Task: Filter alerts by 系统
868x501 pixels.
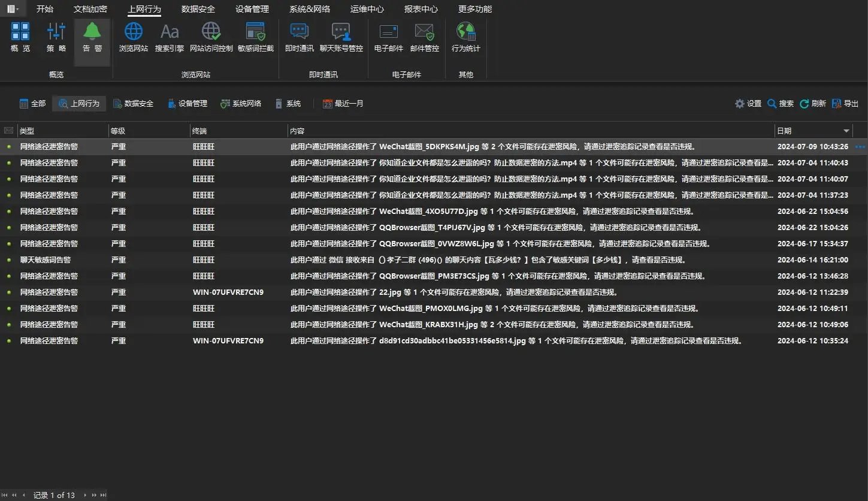Action: point(288,104)
